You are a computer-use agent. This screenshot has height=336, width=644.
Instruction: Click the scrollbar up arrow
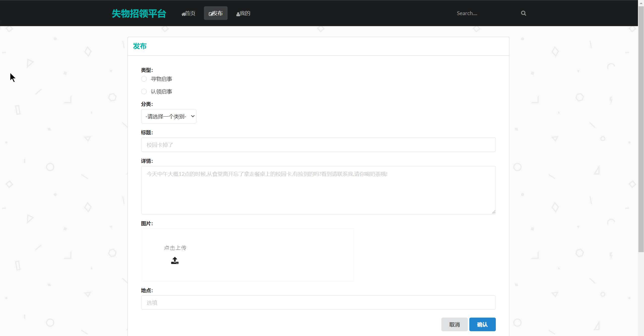[x=641, y=3]
